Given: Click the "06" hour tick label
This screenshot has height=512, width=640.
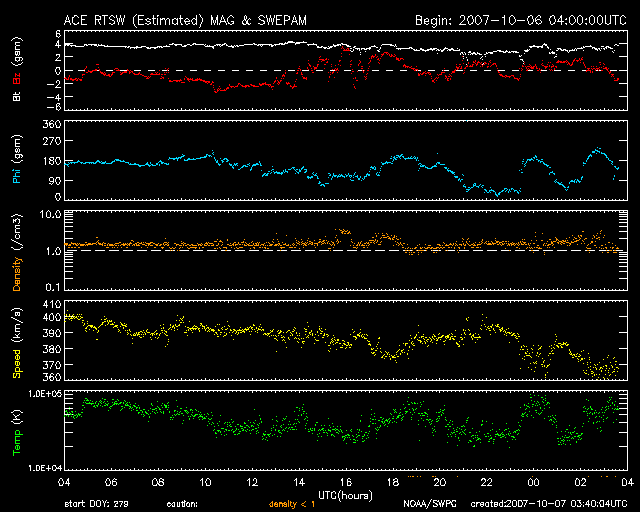Looking at the screenshot, I should pyautogui.click(x=111, y=483).
